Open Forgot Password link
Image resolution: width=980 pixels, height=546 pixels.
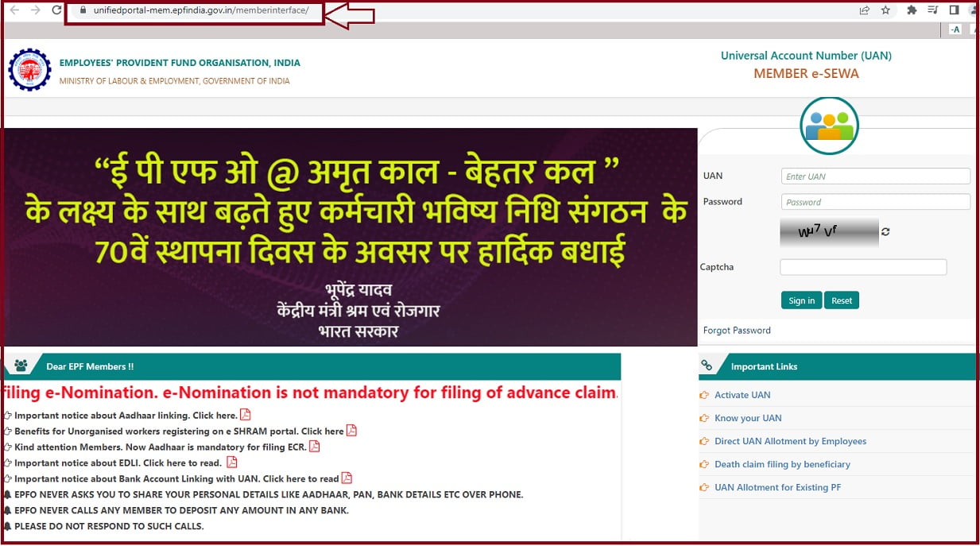pos(737,330)
